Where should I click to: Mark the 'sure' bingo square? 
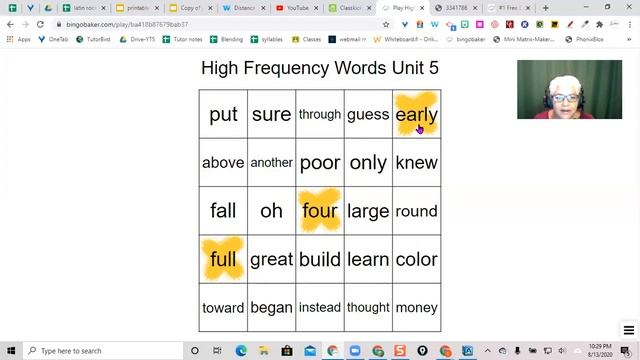(271, 114)
